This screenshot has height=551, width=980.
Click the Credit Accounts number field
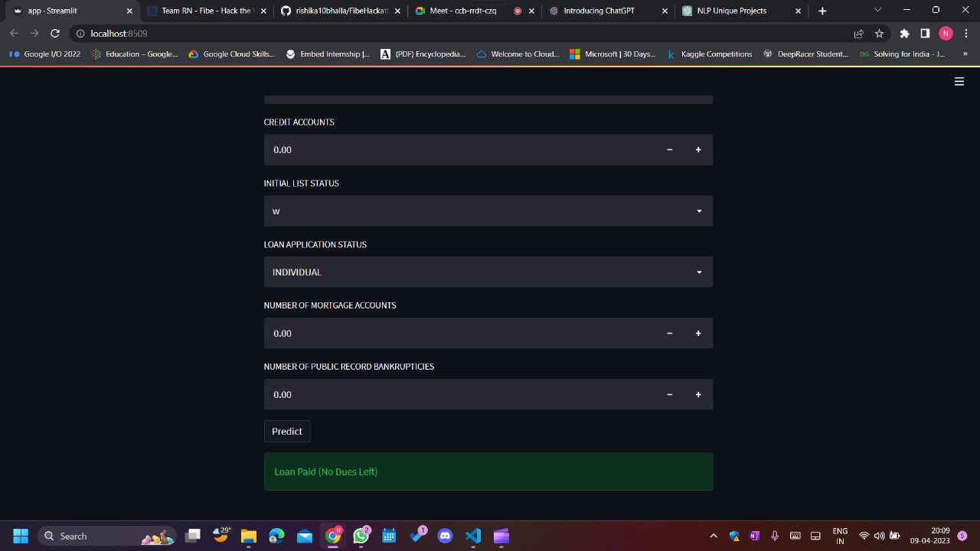coord(459,150)
